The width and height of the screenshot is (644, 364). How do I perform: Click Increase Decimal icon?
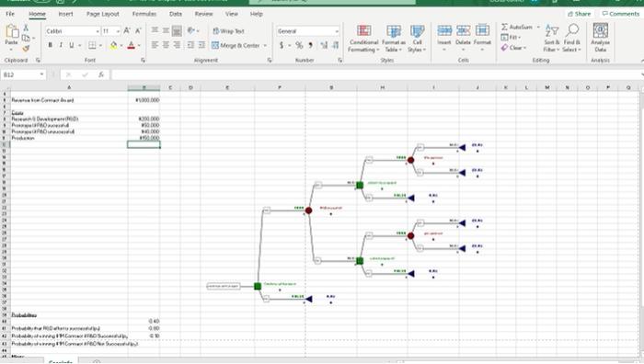324,45
